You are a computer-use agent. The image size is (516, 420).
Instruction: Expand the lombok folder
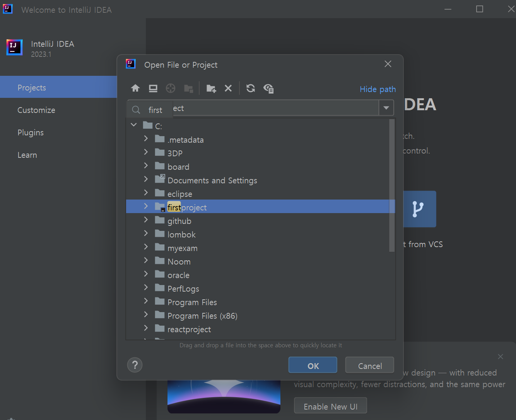146,233
